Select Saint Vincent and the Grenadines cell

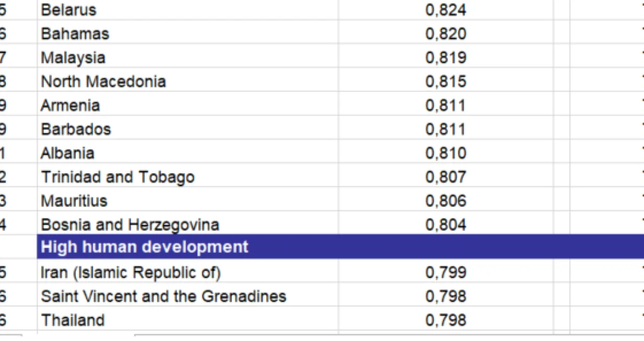tap(163, 297)
